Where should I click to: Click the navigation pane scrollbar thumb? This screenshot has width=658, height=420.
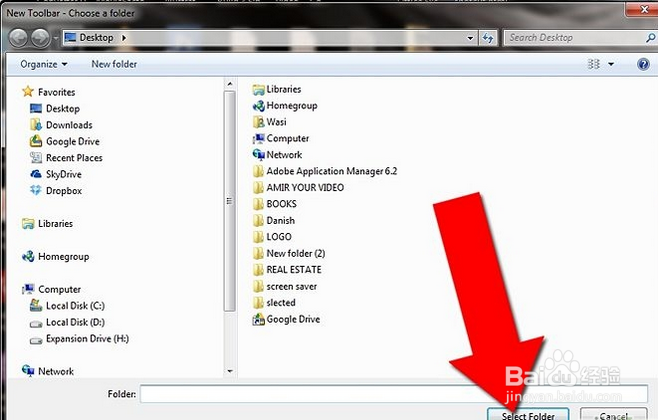[x=230, y=201]
